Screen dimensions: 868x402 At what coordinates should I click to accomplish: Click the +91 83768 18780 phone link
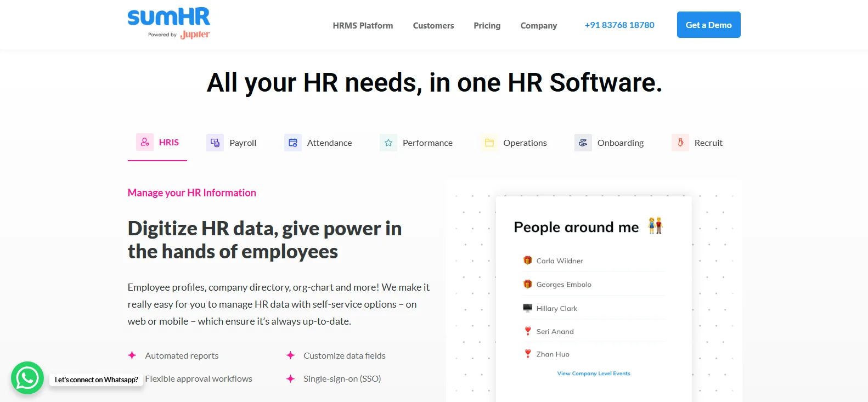pyautogui.click(x=619, y=25)
